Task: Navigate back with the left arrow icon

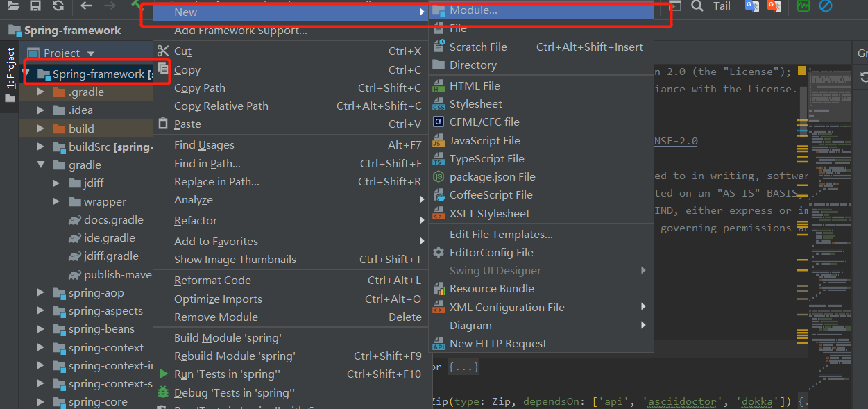Action: (x=86, y=6)
